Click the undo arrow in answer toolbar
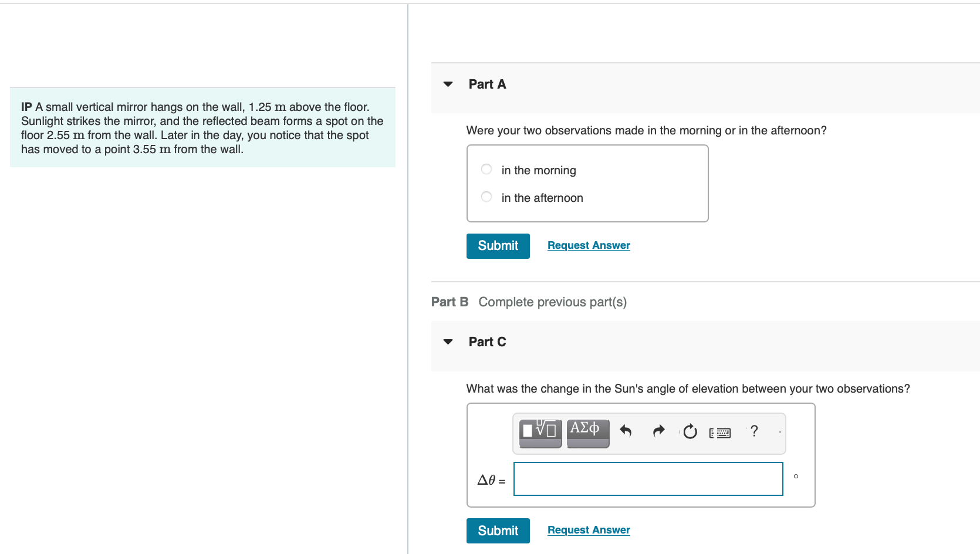This screenshot has width=980, height=554. [626, 431]
